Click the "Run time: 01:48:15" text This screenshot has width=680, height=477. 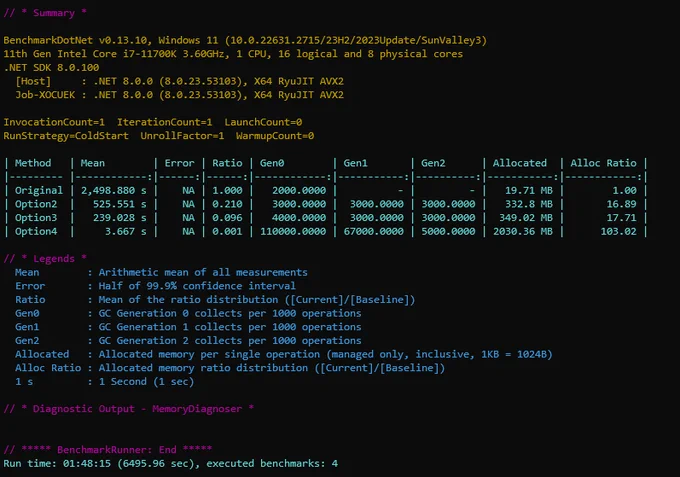[57, 464]
